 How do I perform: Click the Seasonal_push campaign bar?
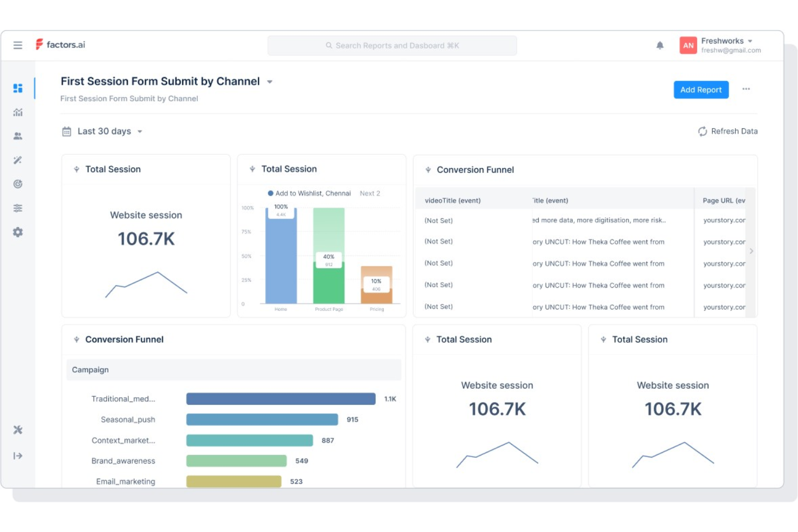point(262,419)
